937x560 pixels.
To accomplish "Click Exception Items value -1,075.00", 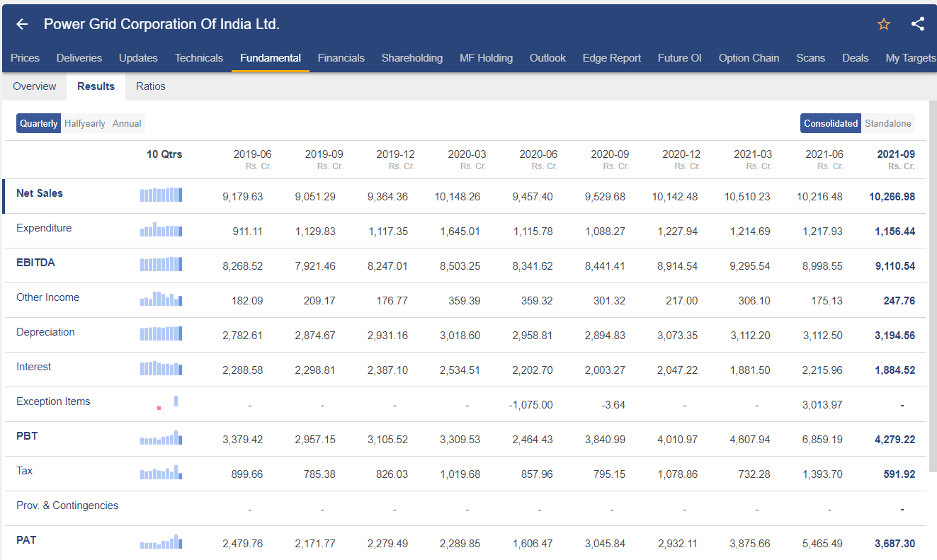I will point(530,405).
